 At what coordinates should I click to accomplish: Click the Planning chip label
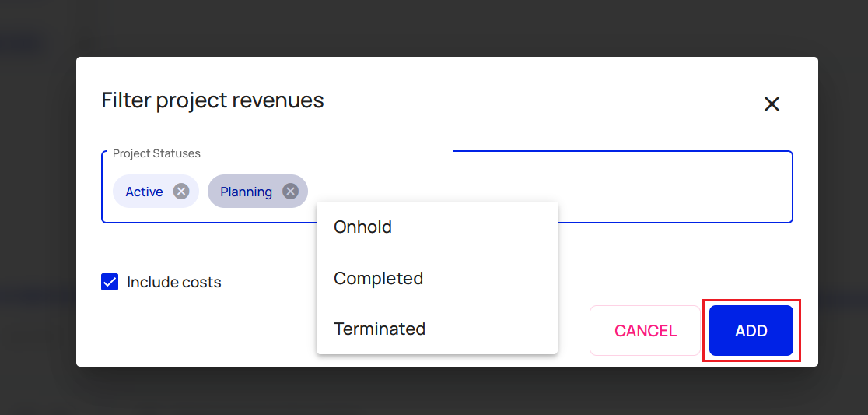[246, 192]
